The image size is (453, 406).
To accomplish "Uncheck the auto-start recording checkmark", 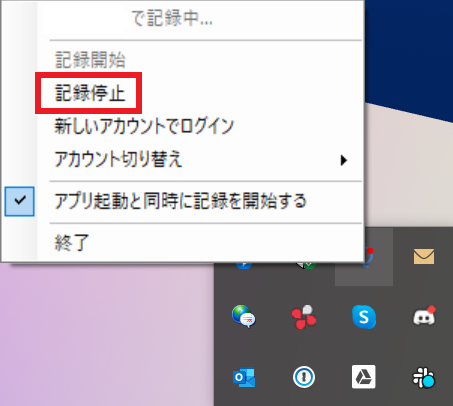I will click(x=20, y=201).
